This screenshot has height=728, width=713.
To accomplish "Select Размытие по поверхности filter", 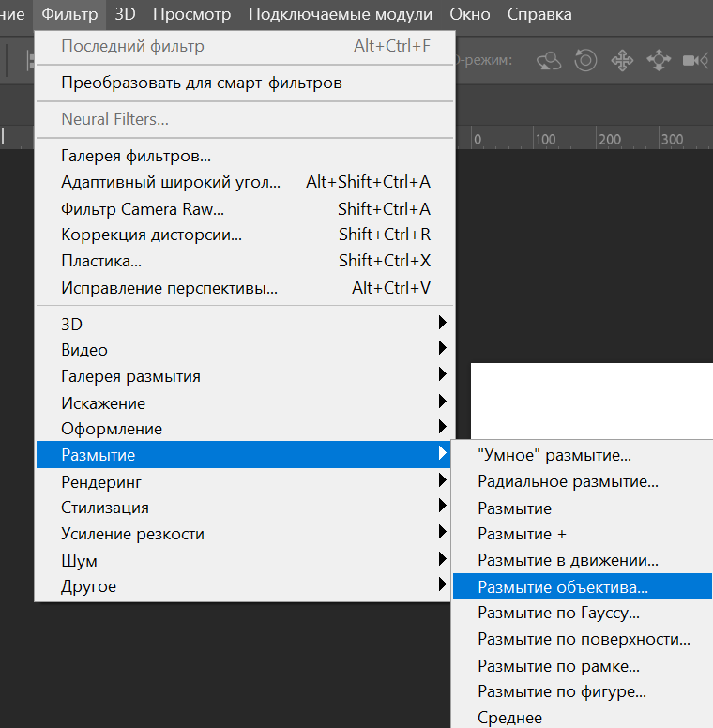I will tap(583, 639).
